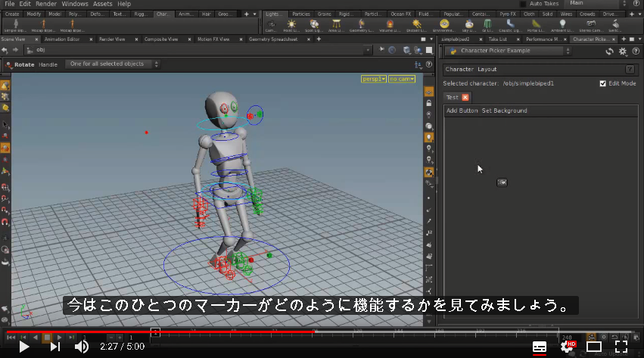
Task: Switch to the Animation Editor tab
Action: click(62, 39)
